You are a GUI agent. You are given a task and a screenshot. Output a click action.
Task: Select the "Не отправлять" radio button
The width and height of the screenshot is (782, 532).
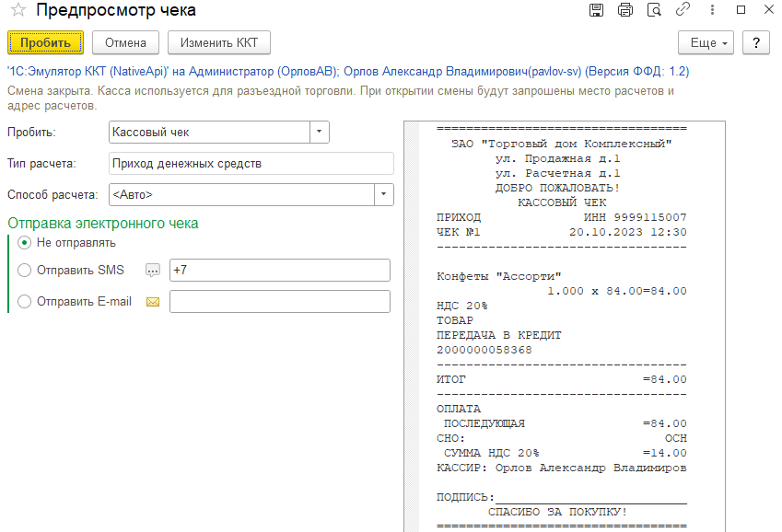point(24,243)
